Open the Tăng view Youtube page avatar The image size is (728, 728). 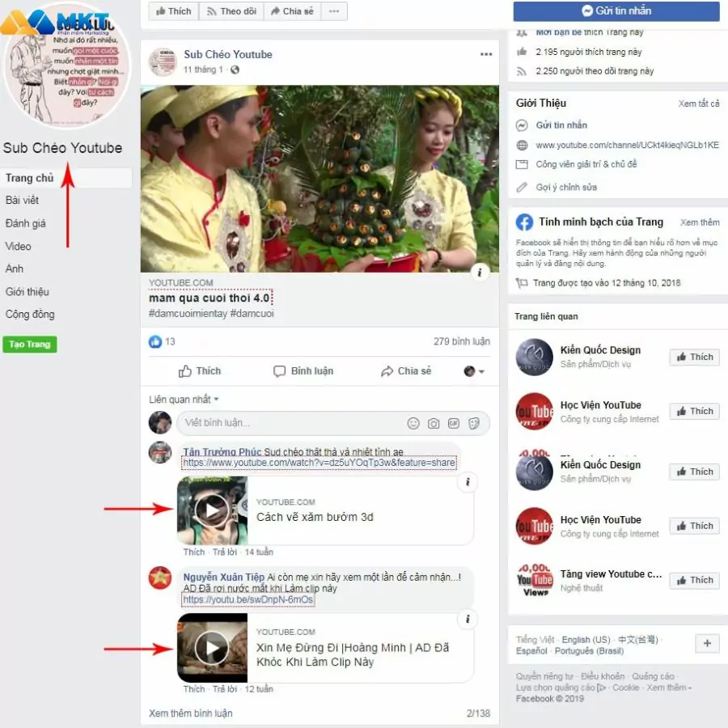pyautogui.click(x=535, y=580)
